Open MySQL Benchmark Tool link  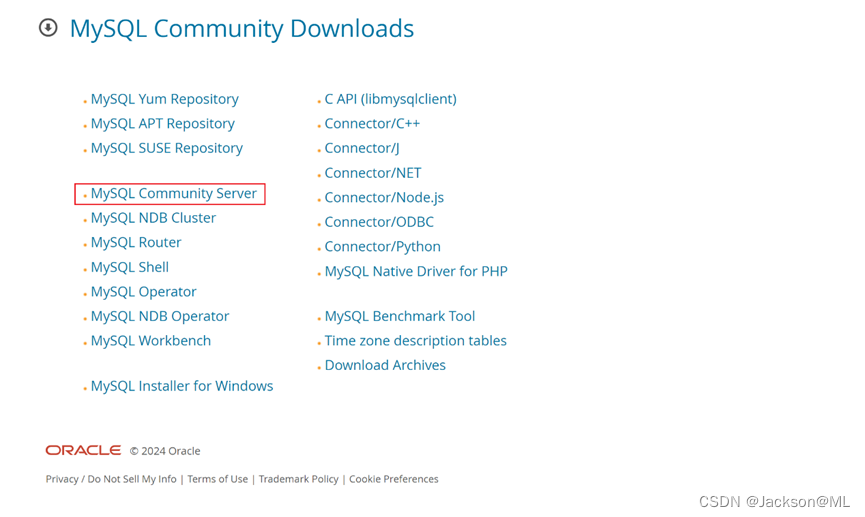(399, 316)
